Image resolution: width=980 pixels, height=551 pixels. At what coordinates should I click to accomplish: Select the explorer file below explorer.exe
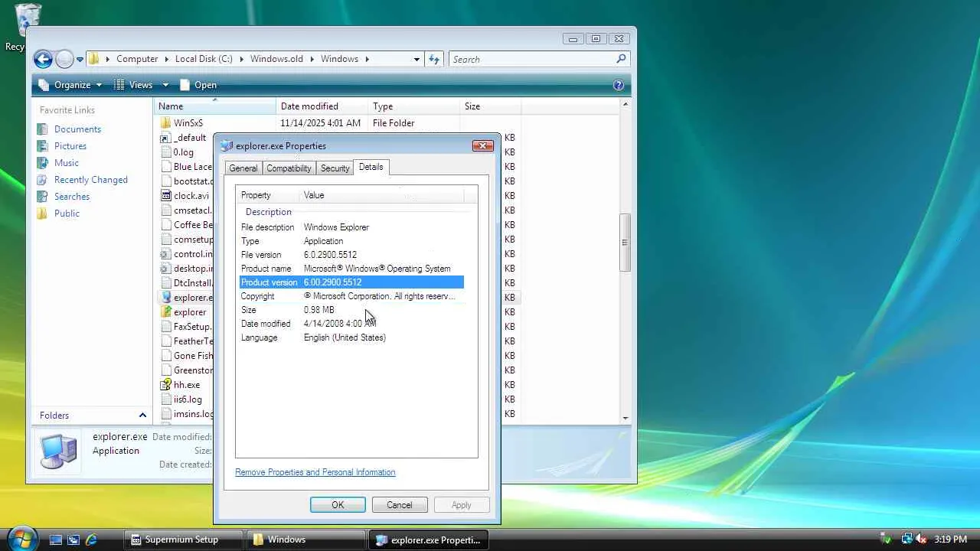click(x=189, y=312)
